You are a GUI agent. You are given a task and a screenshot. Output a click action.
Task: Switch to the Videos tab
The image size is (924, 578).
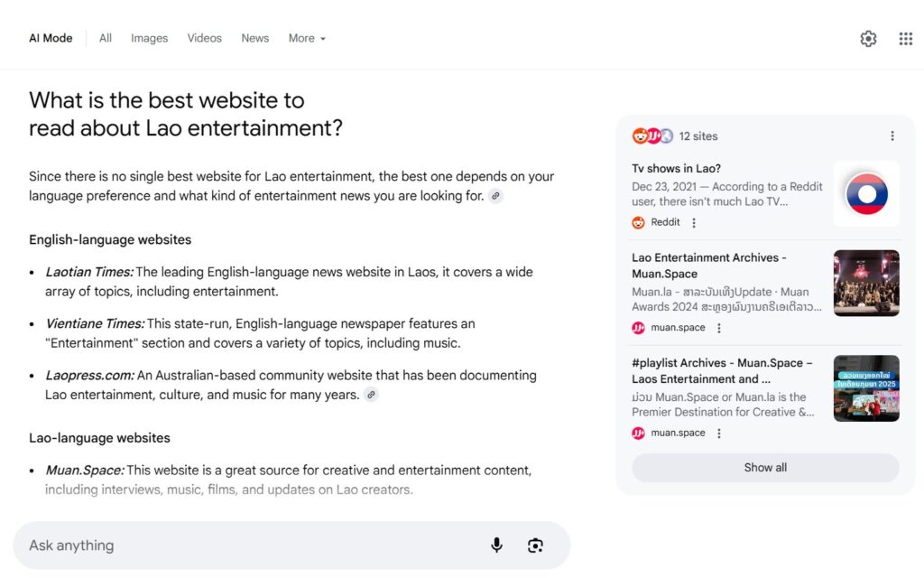pyautogui.click(x=205, y=38)
